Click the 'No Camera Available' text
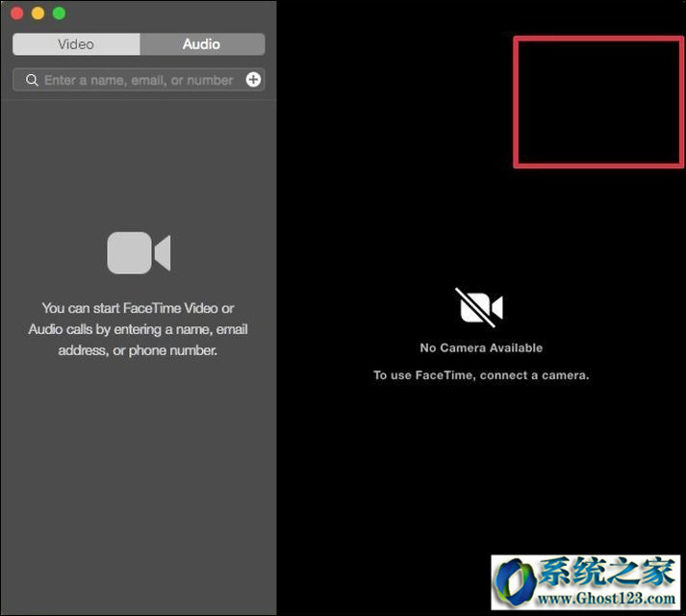This screenshot has width=686, height=616. (x=481, y=347)
